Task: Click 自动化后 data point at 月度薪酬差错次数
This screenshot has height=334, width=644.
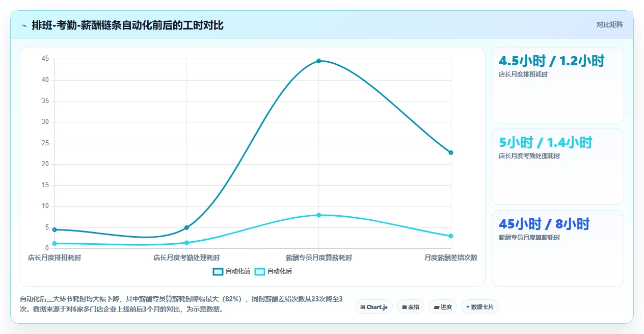Action: coord(451,236)
